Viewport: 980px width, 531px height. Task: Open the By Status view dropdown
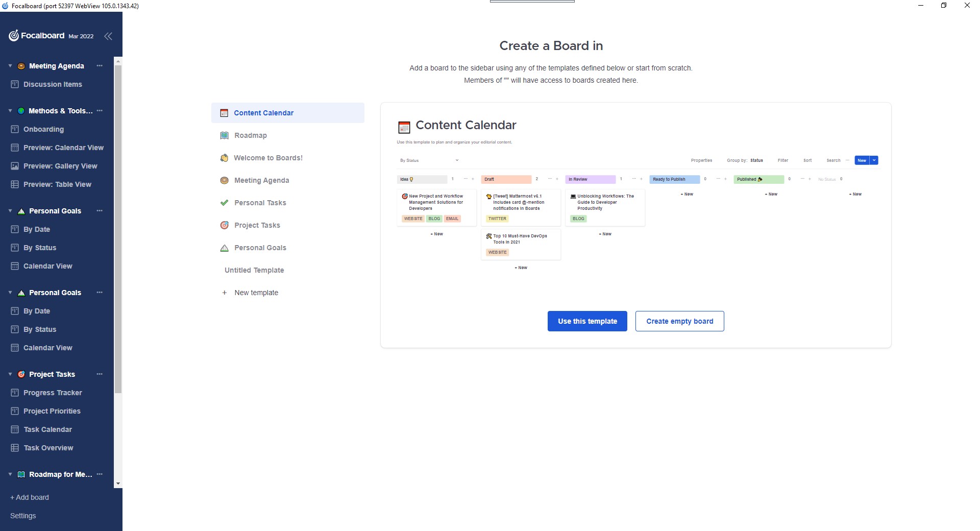(x=429, y=160)
